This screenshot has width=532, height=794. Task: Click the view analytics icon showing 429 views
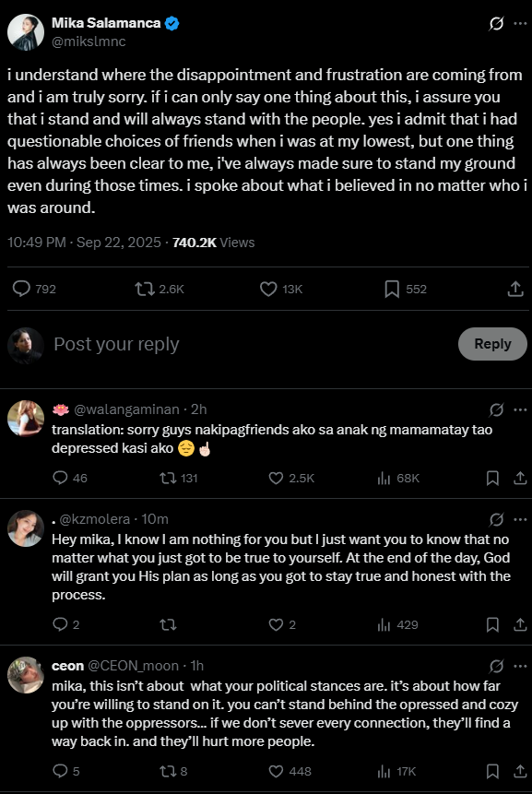click(x=383, y=624)
